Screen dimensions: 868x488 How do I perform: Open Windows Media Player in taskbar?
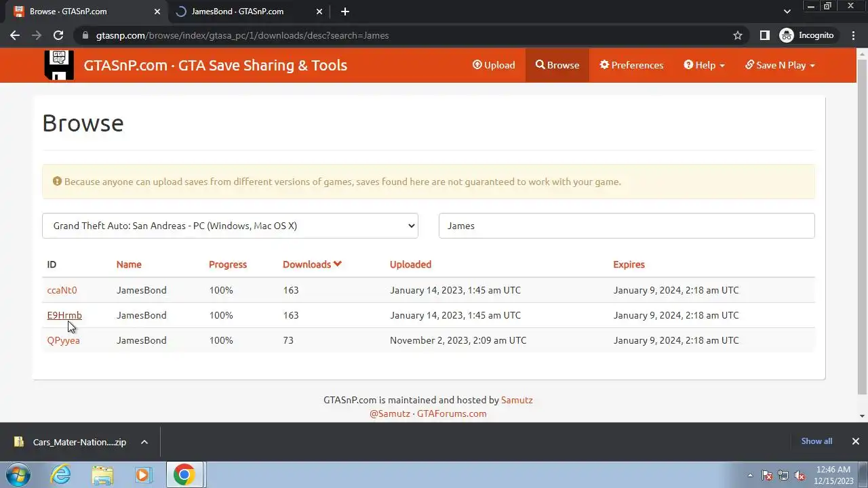[x=143, y=474]
